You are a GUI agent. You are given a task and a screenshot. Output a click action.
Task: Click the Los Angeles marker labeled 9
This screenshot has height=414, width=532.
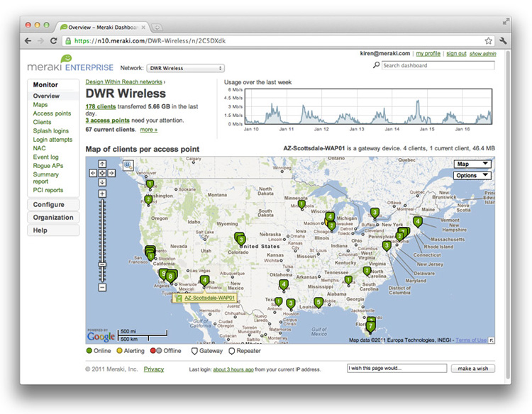click(x=163, y=274)
